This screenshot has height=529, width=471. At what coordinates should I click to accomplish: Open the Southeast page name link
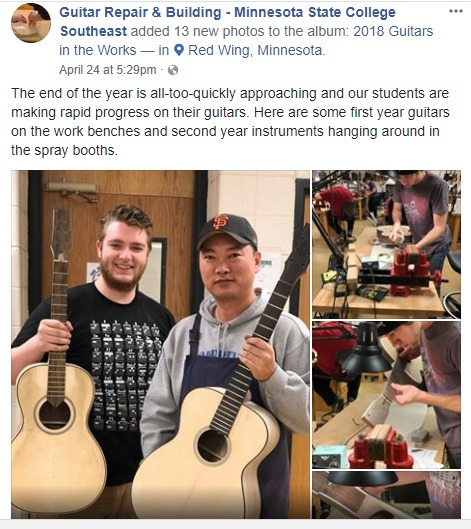point(93,31)
